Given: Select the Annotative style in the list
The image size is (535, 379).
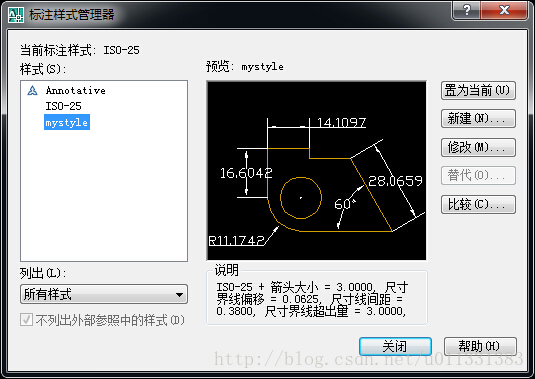Looking at the screenshot, I should pyautogui.click(x=75, y=90).
